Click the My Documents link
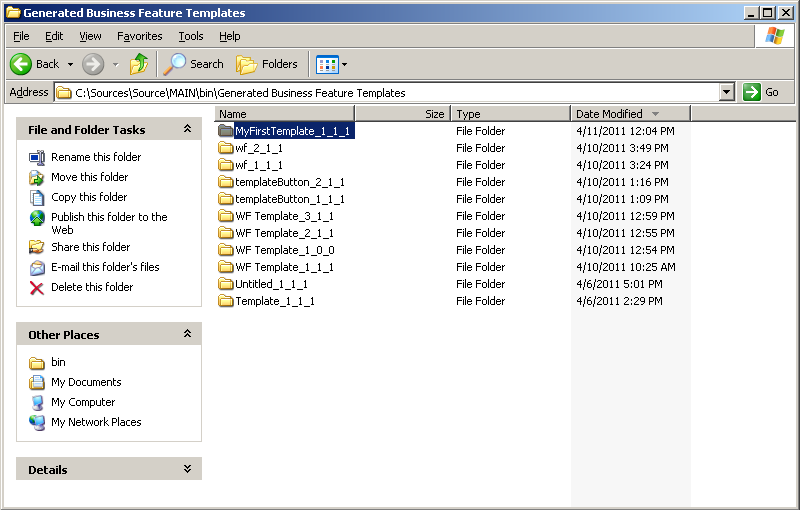 86,382
